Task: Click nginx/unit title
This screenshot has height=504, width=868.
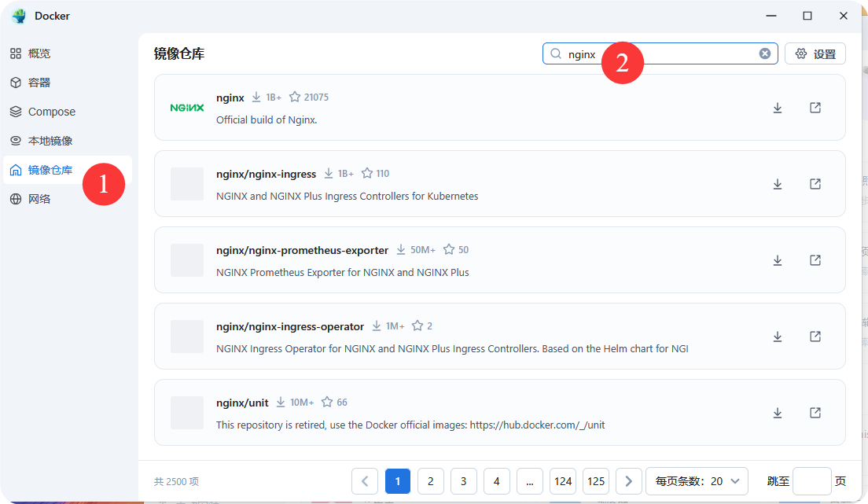Action: click(242, 403)
